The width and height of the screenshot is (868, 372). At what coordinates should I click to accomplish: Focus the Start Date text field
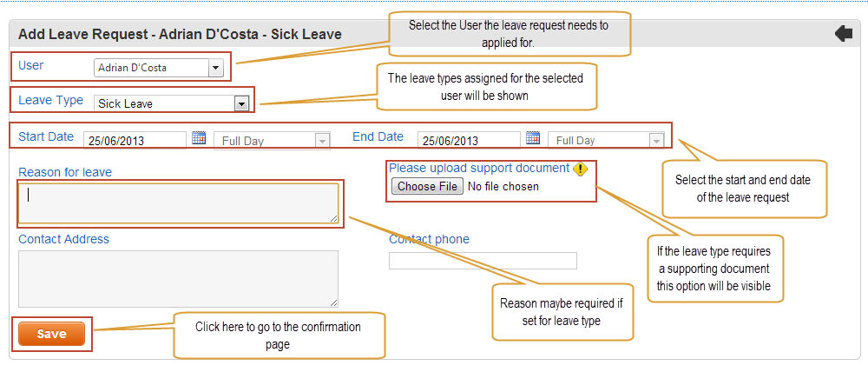135,140
